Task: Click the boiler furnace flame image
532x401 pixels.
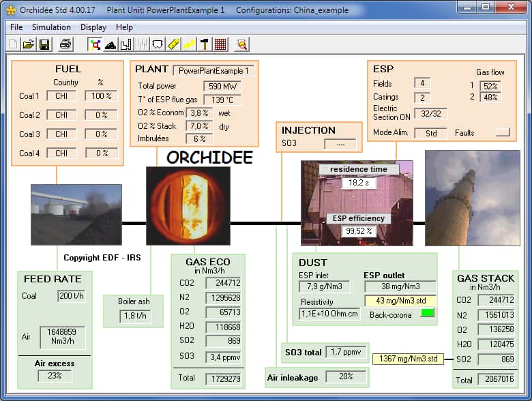Action: pos(188,206)
